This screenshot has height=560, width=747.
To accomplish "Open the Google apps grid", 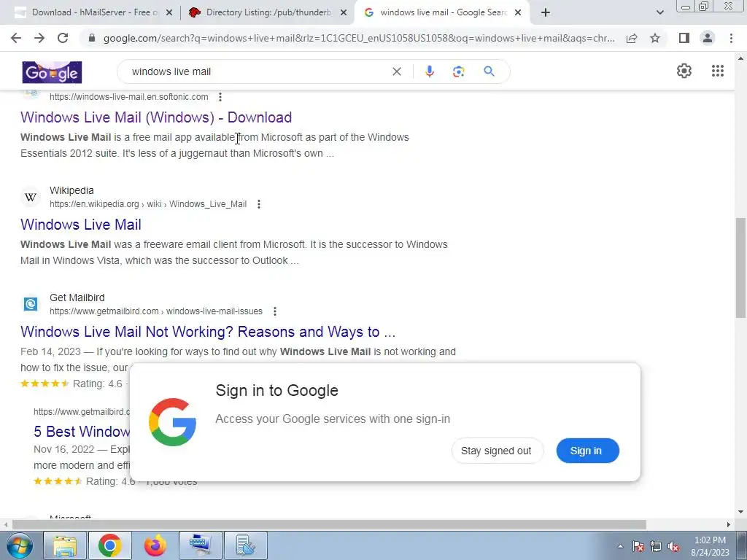I will [x=718, y=71].
